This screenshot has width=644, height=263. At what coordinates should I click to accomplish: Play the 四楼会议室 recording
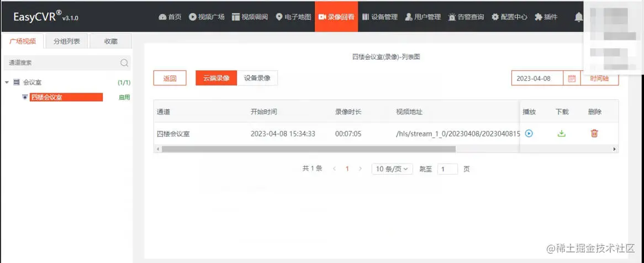click(x=529, y=133)
